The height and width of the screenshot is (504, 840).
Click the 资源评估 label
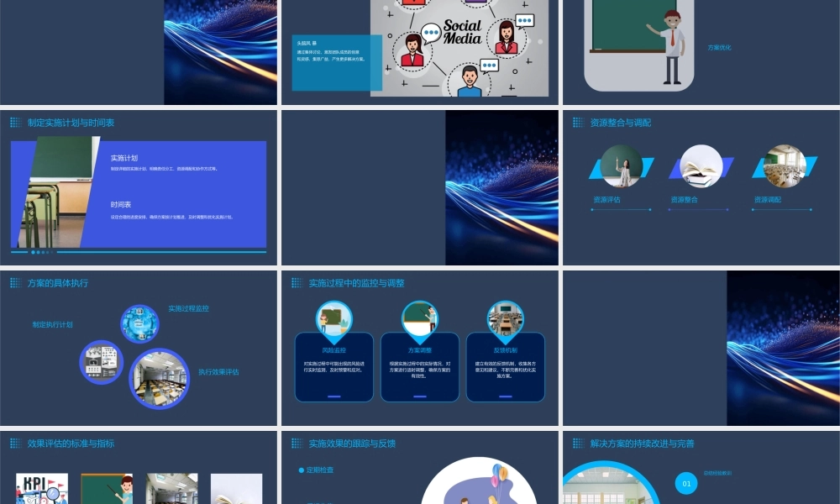click(x=607, y=200)
